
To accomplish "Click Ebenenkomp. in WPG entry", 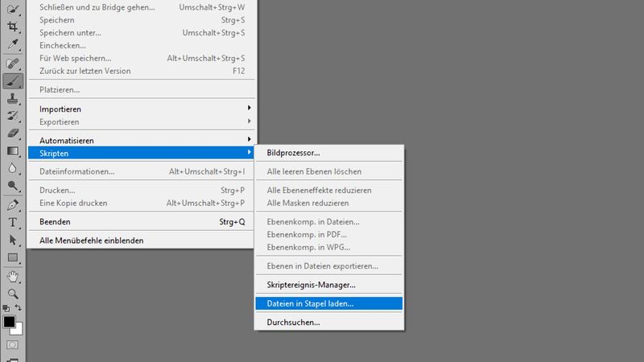I will tap(329, 247).
